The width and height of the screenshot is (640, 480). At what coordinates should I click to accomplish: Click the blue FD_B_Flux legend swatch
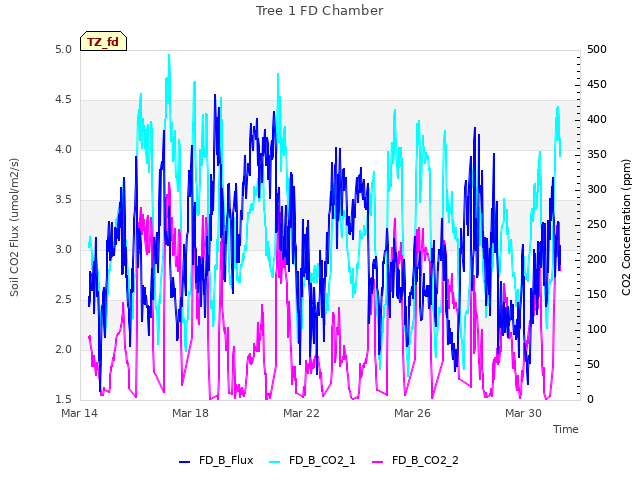184,462
